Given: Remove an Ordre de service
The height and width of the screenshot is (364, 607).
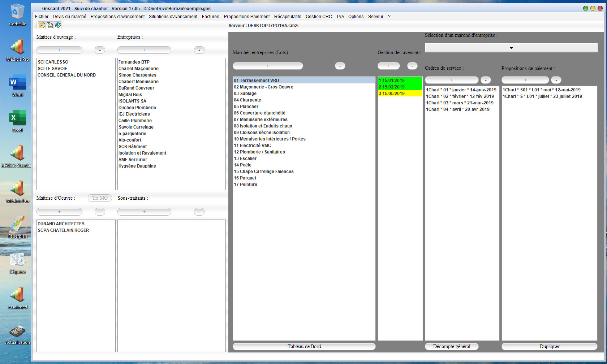Looking at the screenshot, I should (x=486, y=80).
